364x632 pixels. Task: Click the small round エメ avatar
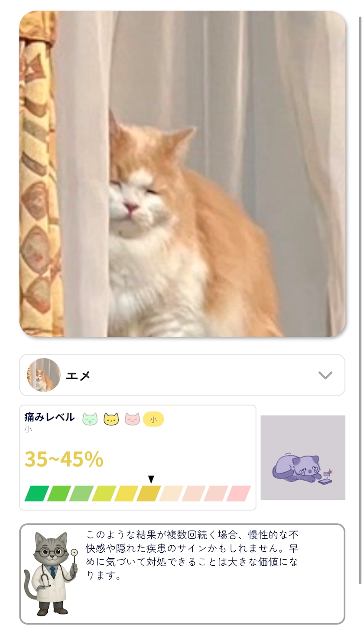tap(44, 375)
